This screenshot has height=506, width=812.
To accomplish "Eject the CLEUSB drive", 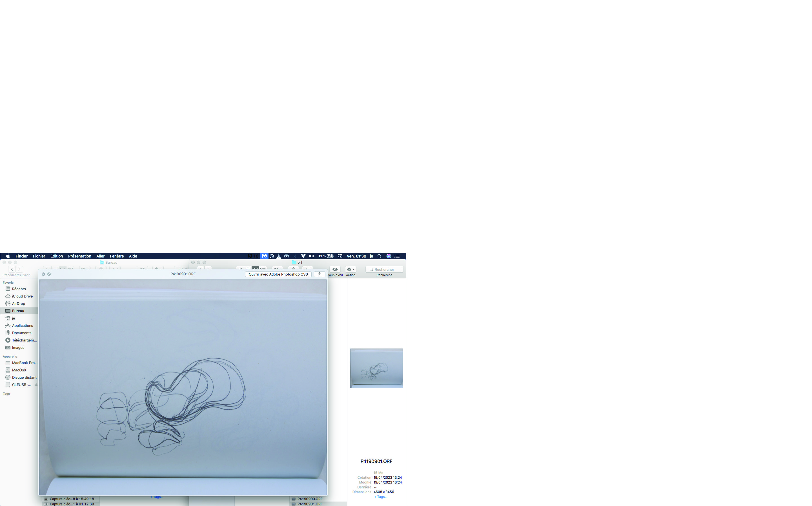I will pos(36,385).
